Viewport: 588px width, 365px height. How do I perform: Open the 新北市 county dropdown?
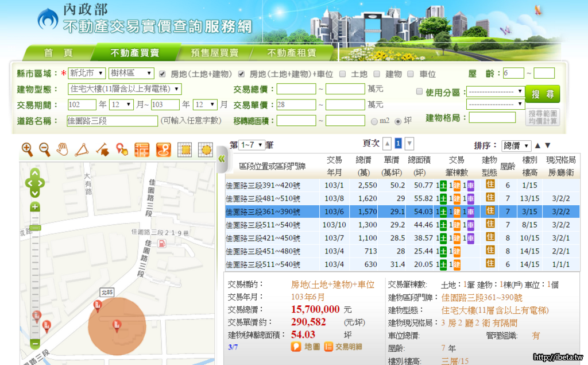pos(86,74)
